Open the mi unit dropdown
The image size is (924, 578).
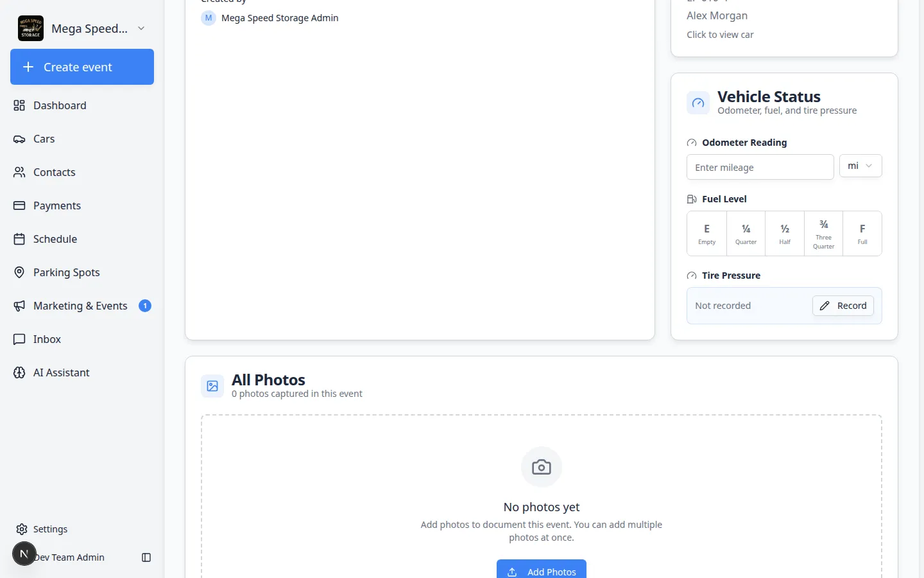860,166
